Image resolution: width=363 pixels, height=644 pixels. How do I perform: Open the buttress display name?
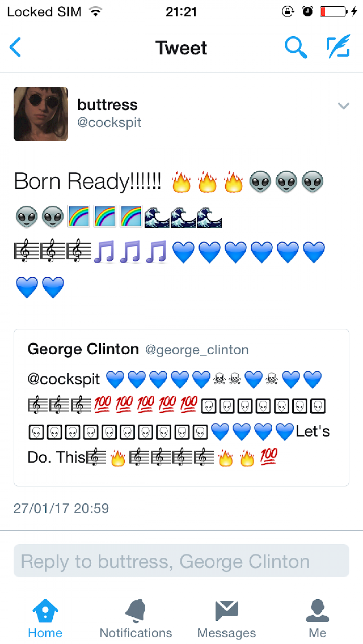(x=107, y=105)
